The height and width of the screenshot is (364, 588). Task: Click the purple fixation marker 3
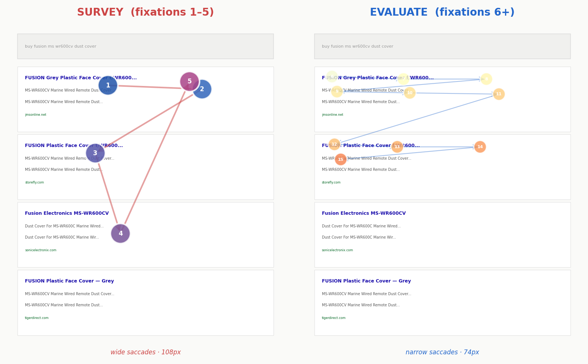(95, 153)
